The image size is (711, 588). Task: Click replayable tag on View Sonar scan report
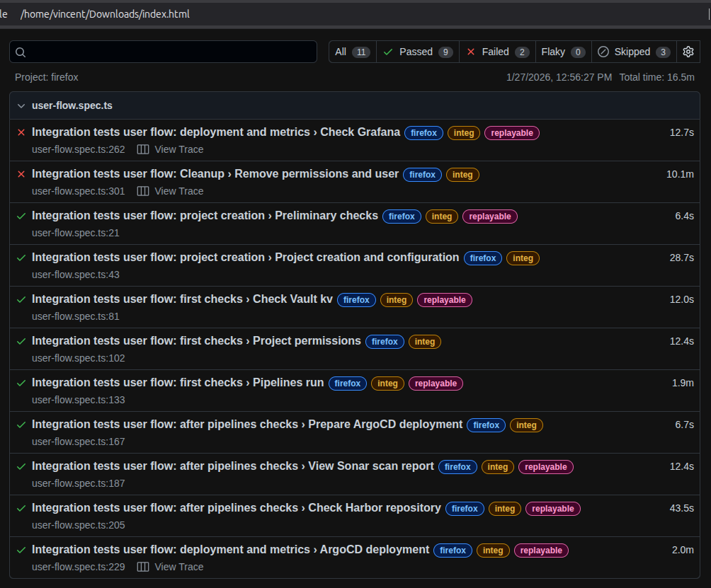545,467
